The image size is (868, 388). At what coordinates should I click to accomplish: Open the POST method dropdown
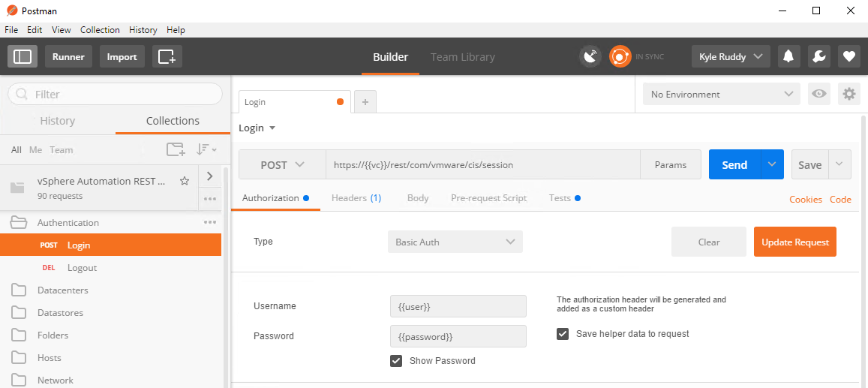pos(282,165)
